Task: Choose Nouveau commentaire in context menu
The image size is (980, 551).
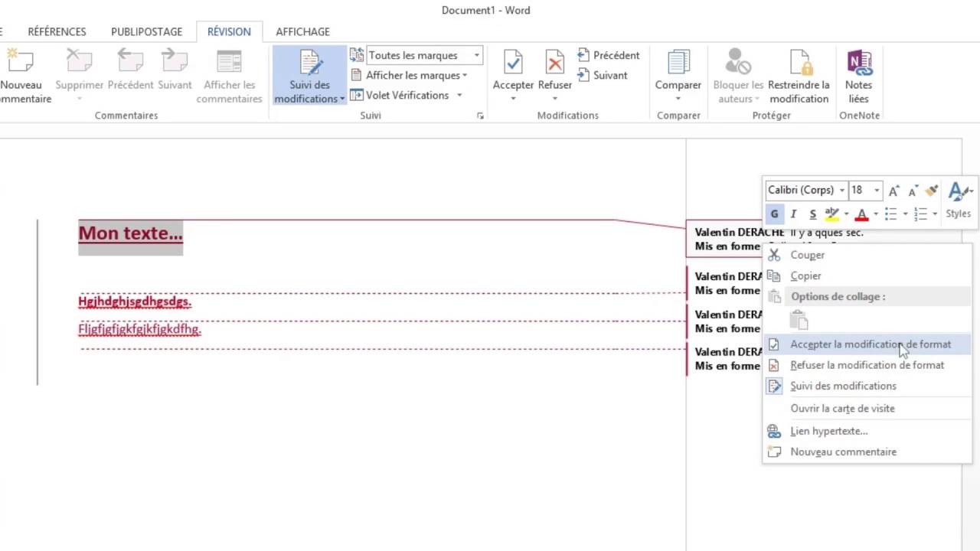Action: pyautogui.click(x=867, y=452)
